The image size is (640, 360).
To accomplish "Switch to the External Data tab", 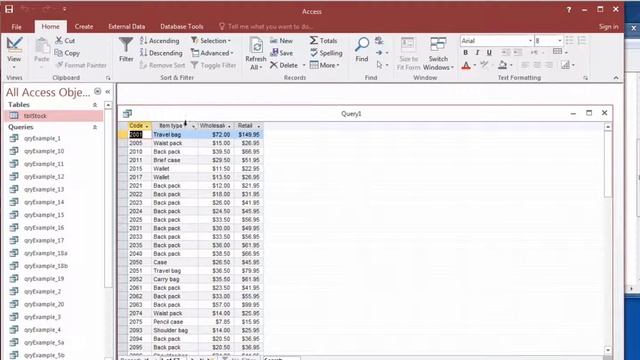I will [x=127, y=27].
